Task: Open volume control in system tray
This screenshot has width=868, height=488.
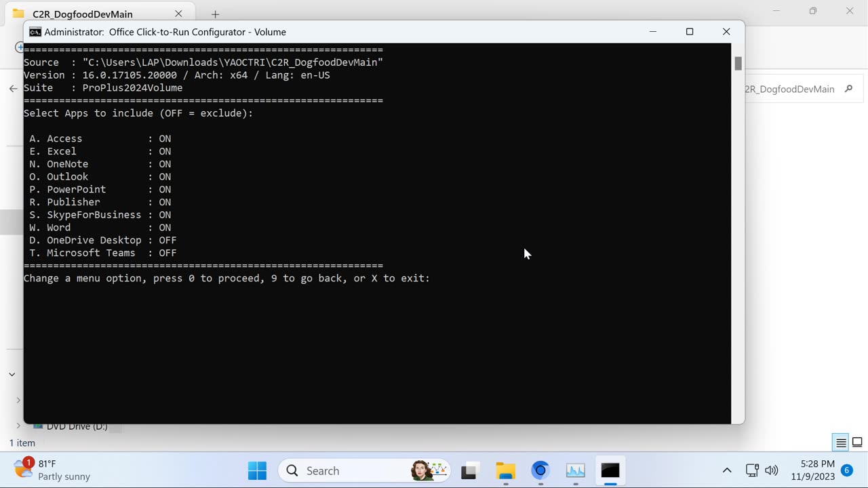Action: 771,470
